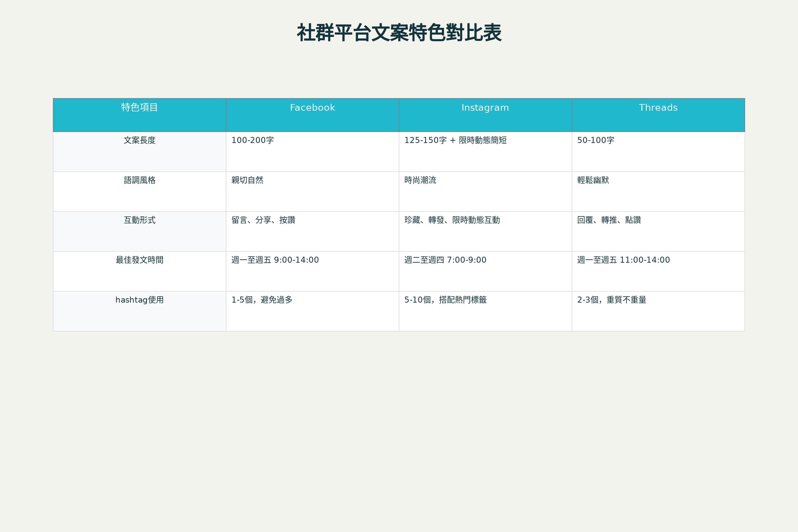Select the 文案長度 row label

pos(139,140)
